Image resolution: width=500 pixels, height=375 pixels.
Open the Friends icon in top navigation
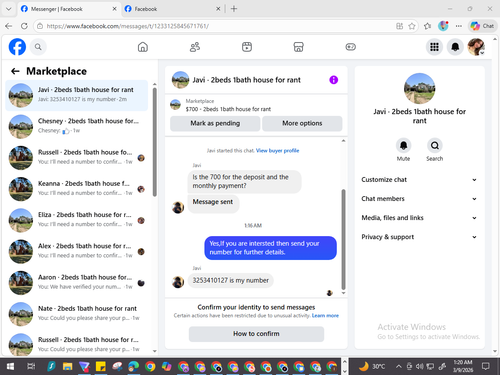[195, 47]
